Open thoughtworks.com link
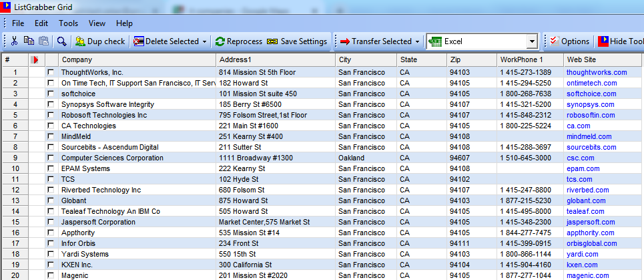The width and height of the screenshot is (644, 280). [597, 72]
